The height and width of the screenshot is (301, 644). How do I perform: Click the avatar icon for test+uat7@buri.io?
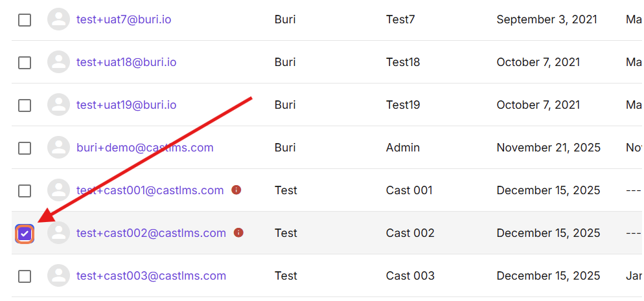pyautogui.click(x=59, y=19)
